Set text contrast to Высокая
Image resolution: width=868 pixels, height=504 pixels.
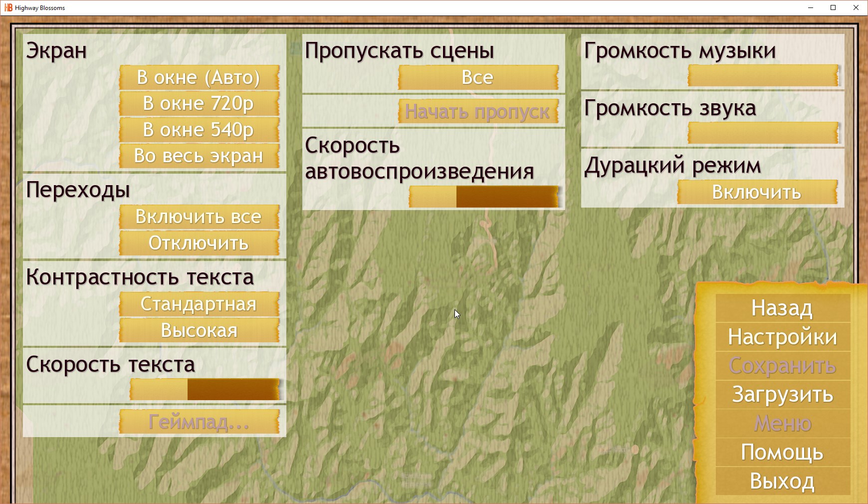pyautogui.click(x=199, y=330)
